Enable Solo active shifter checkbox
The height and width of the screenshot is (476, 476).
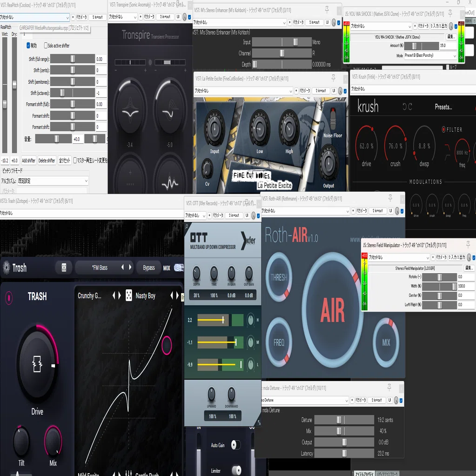(x=46, y=46)
